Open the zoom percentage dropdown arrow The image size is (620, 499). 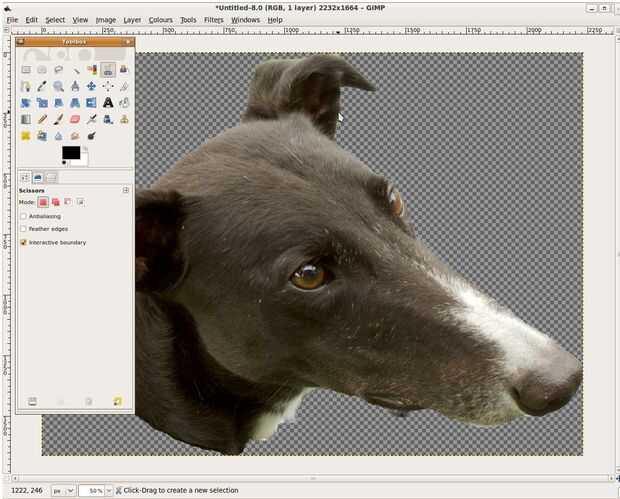pos(108,491)
